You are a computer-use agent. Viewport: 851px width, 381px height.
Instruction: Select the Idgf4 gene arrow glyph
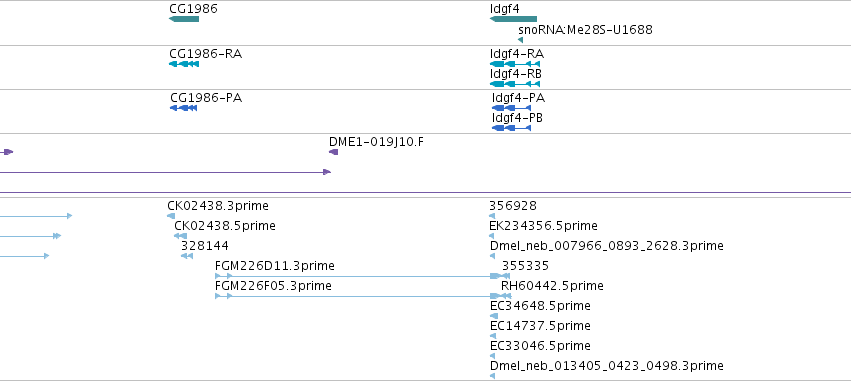(x=513, y=19)
